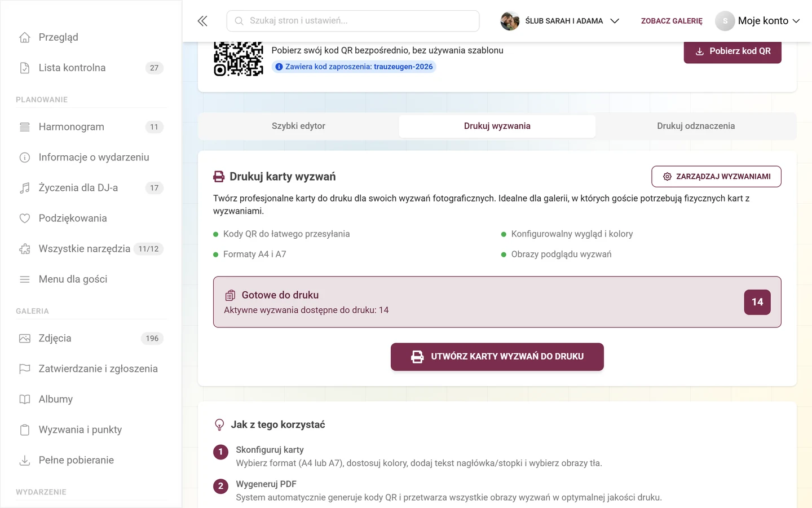Focus the Szukaj stron i ustawień search field
This screenshot has height=508, width=812.
pyautogui.click(x=353, y=21)
